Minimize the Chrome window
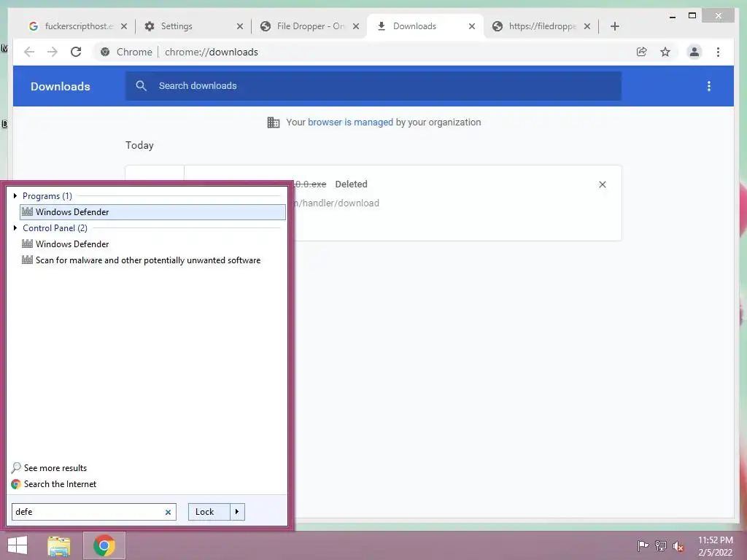Image resolution: width=747 pixels, height=560 pixels. click(673, 16)
